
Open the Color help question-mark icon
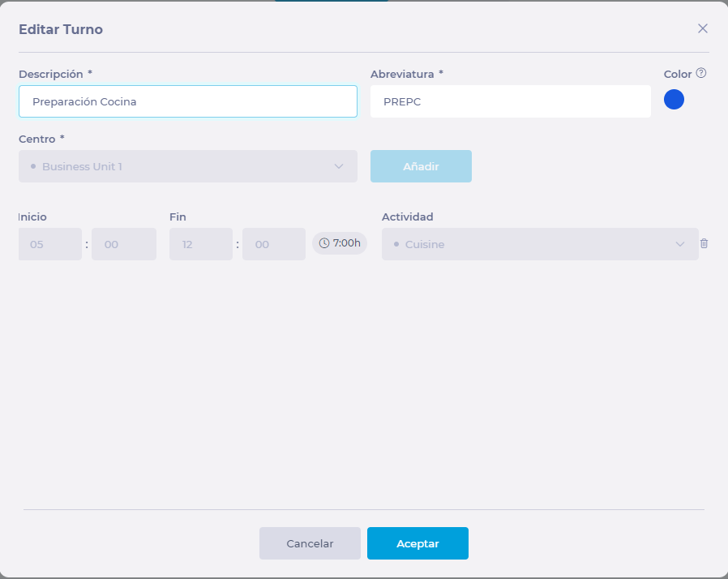click(701, 73)
